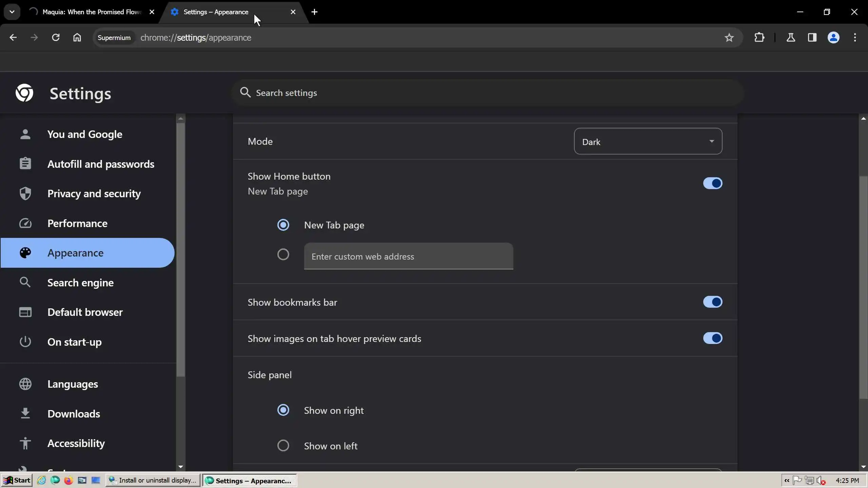
Task: Select the Show on left radio button
Action: pyautogui.click(x=283, y=445)
